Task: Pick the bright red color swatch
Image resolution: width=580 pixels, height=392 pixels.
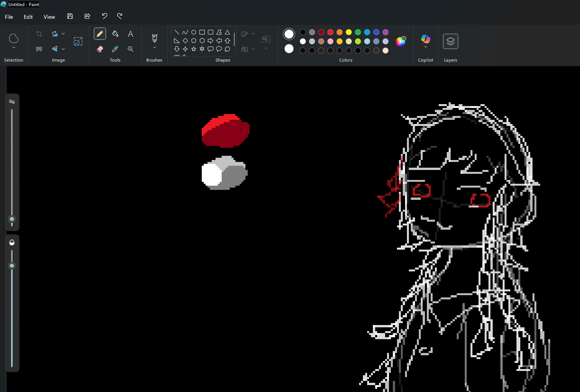Action: click(x=330, y=32)
